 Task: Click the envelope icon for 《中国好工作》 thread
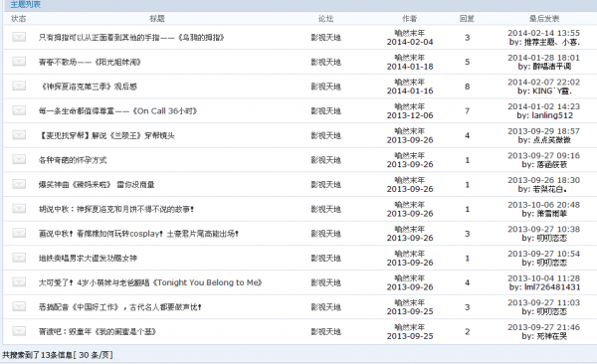tap(19, 307)
